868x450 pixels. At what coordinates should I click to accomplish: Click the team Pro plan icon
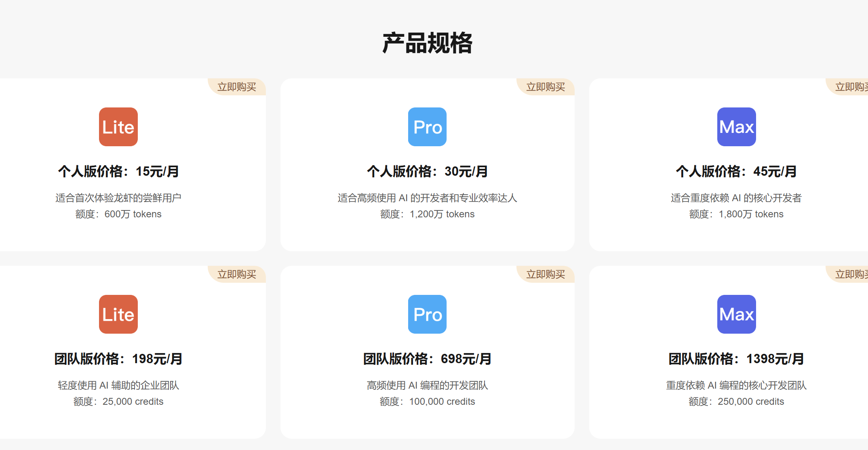coord(427,314)
